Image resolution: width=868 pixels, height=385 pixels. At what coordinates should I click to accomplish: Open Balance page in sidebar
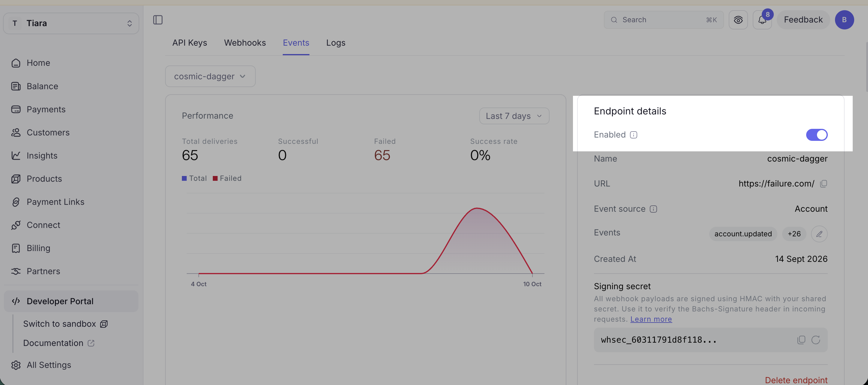point(71,86)
